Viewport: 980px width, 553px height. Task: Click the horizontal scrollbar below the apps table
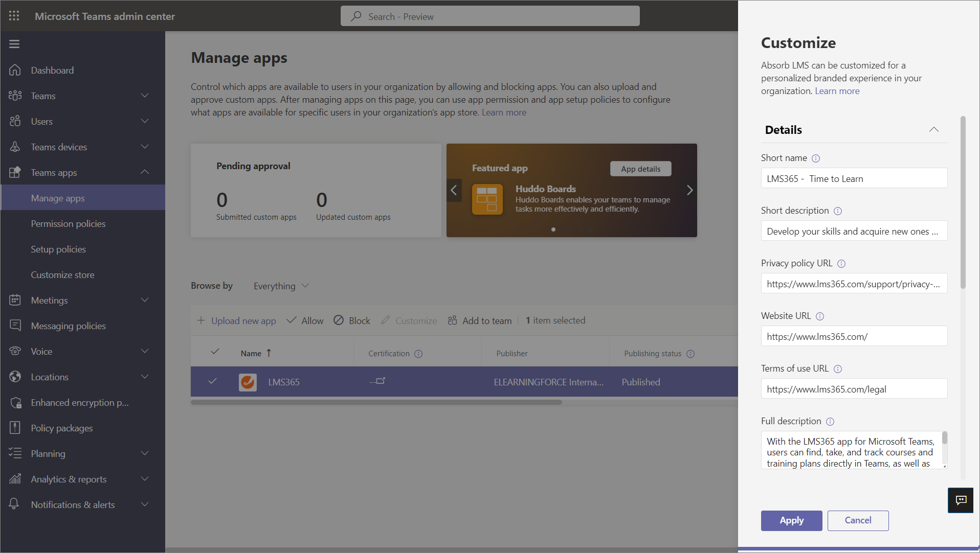[376, 402]
